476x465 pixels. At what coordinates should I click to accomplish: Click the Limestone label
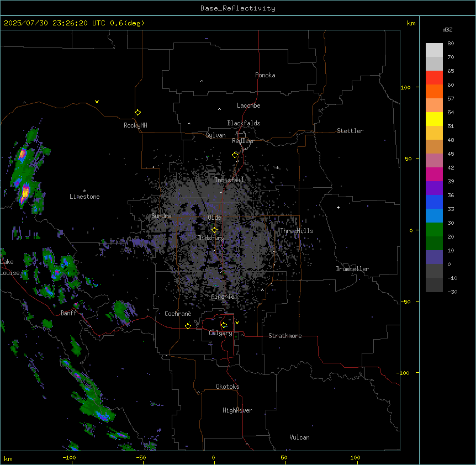(84, 197)
